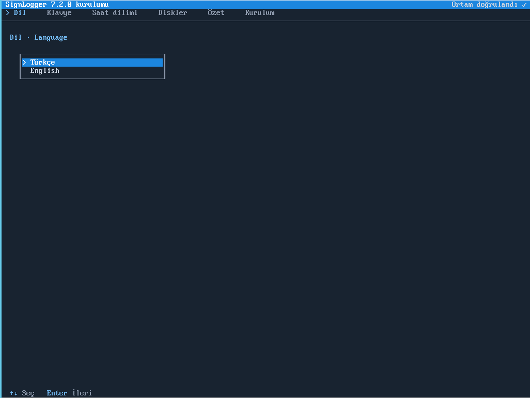Go to the Klavye step
Screen dimensions: 530x398
[x=59, y=13]
